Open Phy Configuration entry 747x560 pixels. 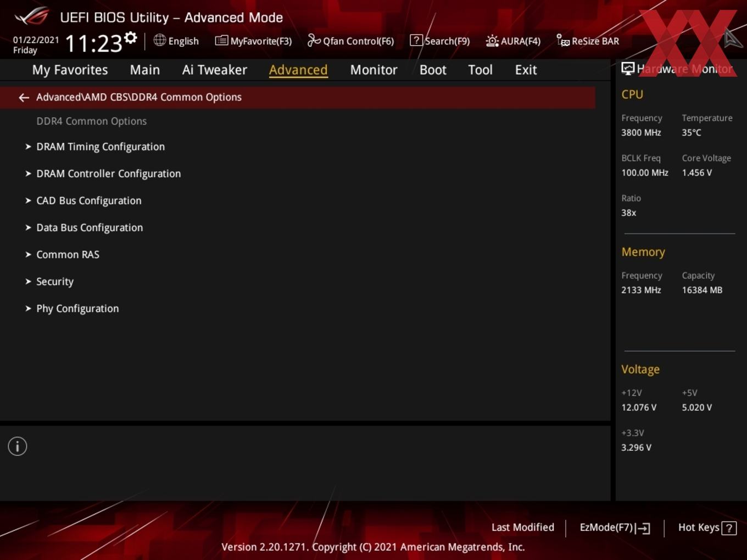[77, 309]
